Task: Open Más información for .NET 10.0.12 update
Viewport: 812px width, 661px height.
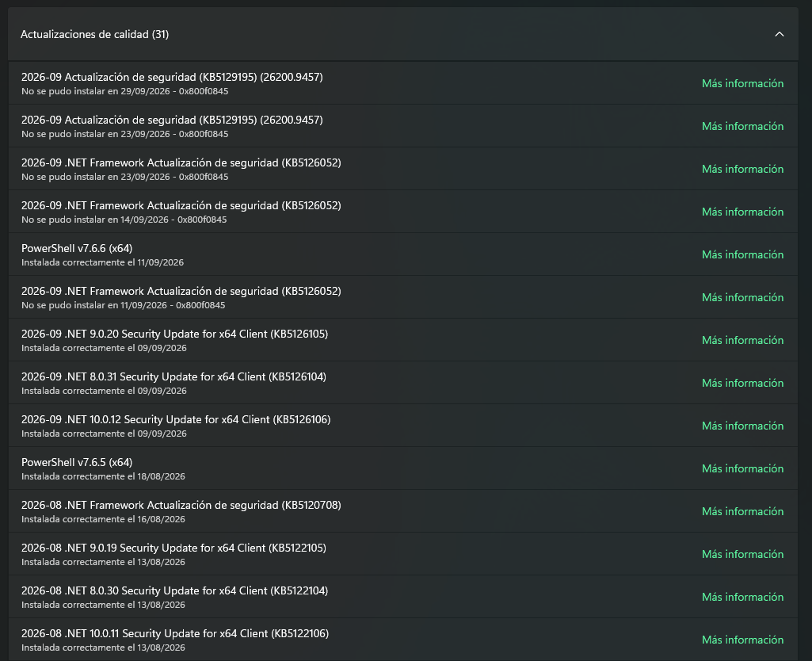Action: pyautogui.click(x=742, y=426)
